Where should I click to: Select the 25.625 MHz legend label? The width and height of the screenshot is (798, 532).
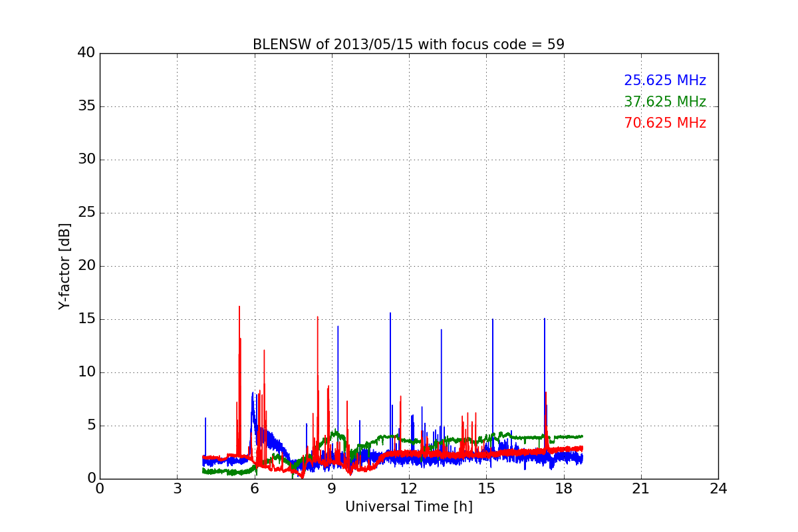point(665,81)
